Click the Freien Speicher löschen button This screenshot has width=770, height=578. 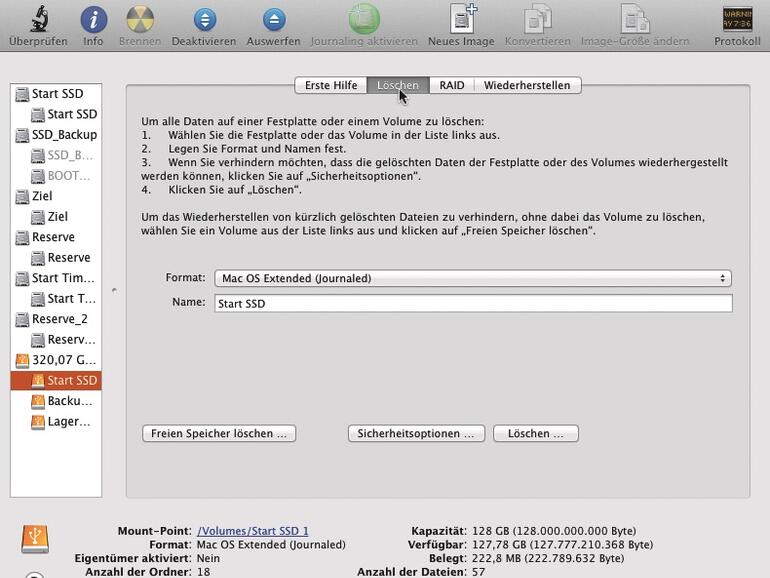click(x=219, y=434)
